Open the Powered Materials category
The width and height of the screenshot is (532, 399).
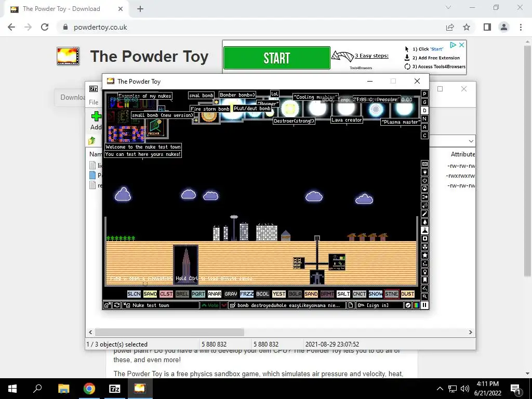tap(424, 180)
